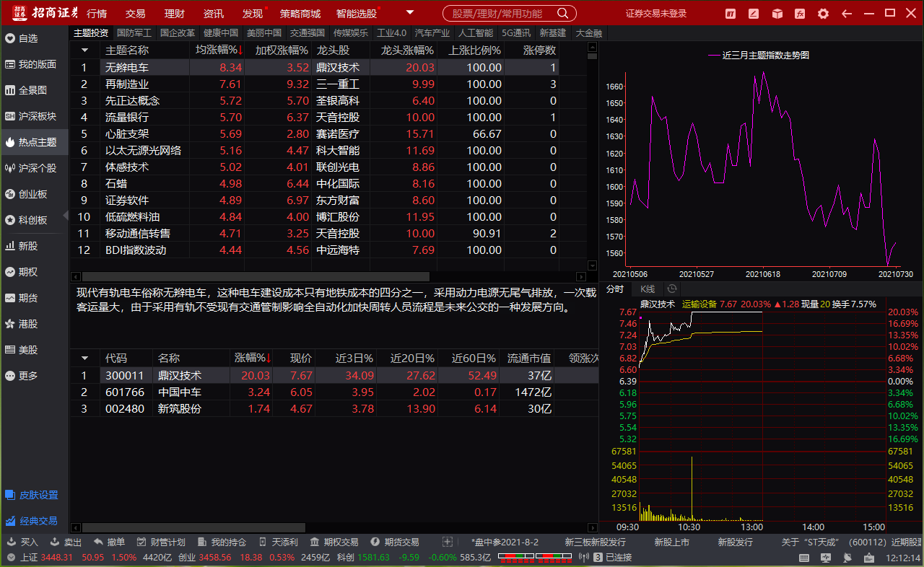Screen dimensions: 924x567
Task: Click the monitor chart icon in status bar
Action: 824,558
